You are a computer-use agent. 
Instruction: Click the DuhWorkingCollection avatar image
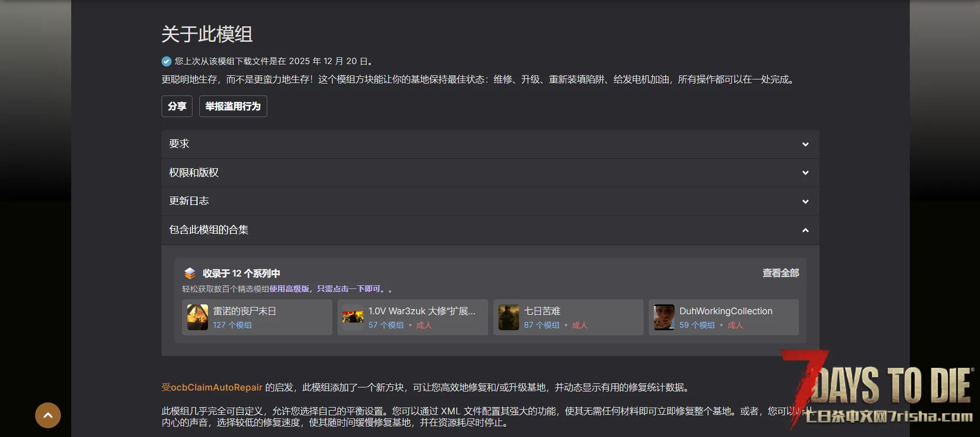(664, 317)
